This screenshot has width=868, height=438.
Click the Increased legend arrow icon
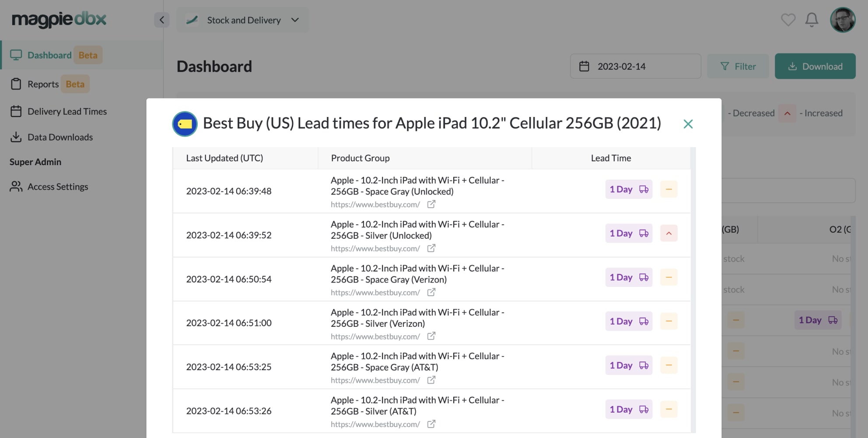pos(787,113)
